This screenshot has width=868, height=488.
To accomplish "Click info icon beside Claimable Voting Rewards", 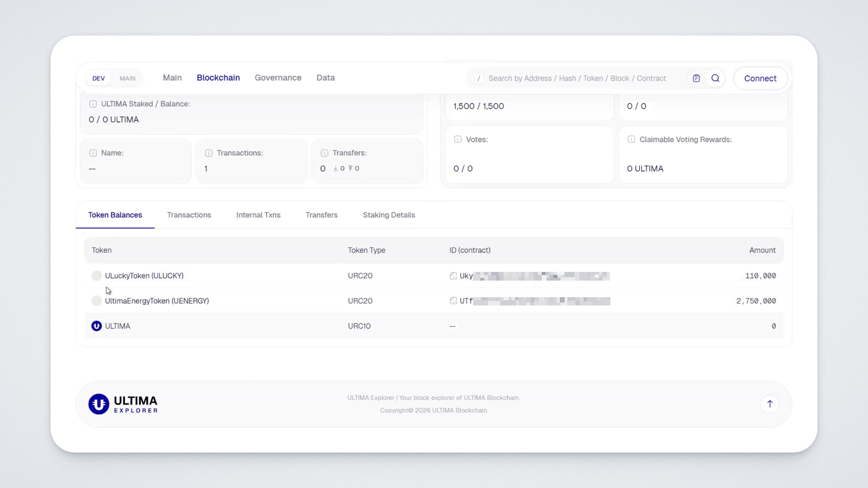I will [631, 140].
